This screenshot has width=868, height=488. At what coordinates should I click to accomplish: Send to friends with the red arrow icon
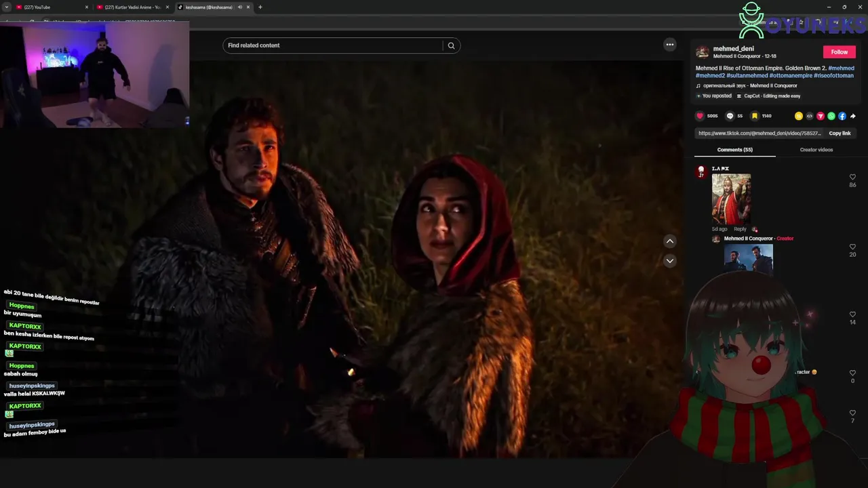tap(821, 116)
